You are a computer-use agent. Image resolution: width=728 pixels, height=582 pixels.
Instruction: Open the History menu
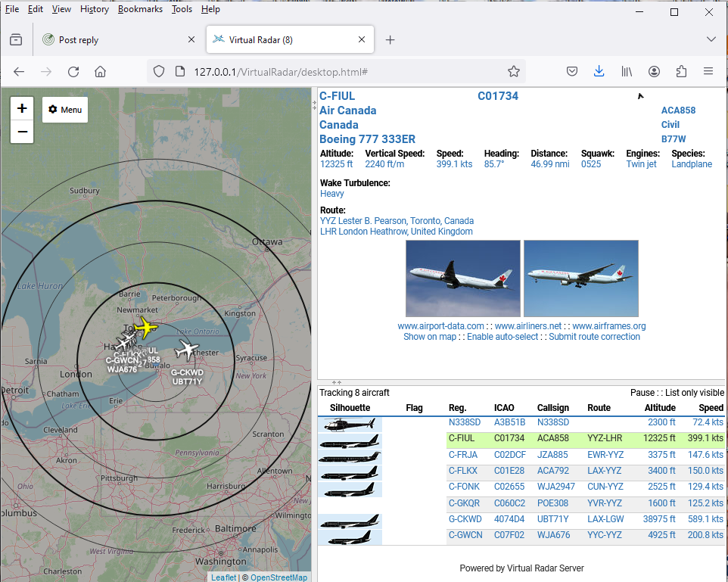[95, 9]
